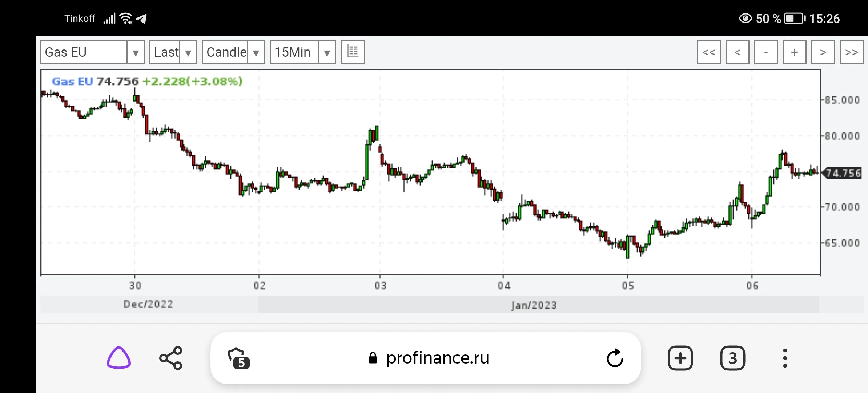Jump to chart end with >> button
The width and height of the screenshot is (868, 393).
[x=851, y=52]
